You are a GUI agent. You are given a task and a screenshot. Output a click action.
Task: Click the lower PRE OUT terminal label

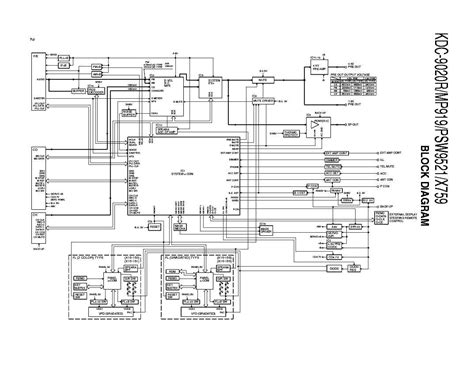[354, 104]
